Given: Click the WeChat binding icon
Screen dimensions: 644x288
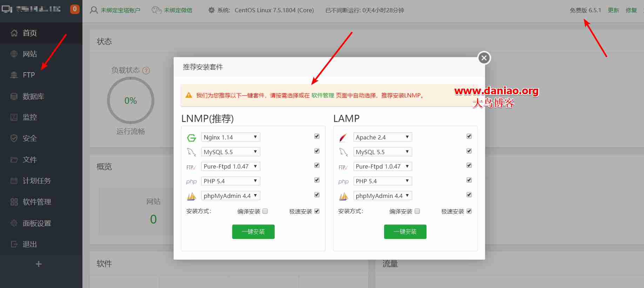Looking at the screenshot, I should tap(156, 10).
